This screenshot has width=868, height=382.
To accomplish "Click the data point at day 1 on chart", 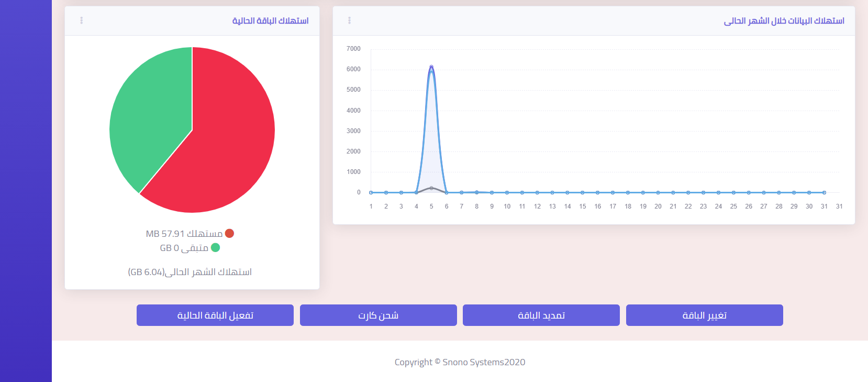I will [371, 192].
